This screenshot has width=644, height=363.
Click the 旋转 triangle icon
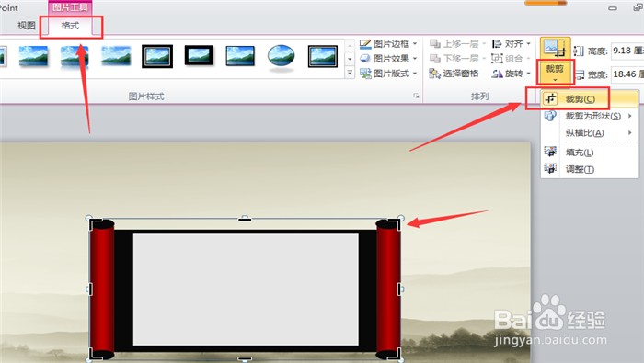coord(497,74)
